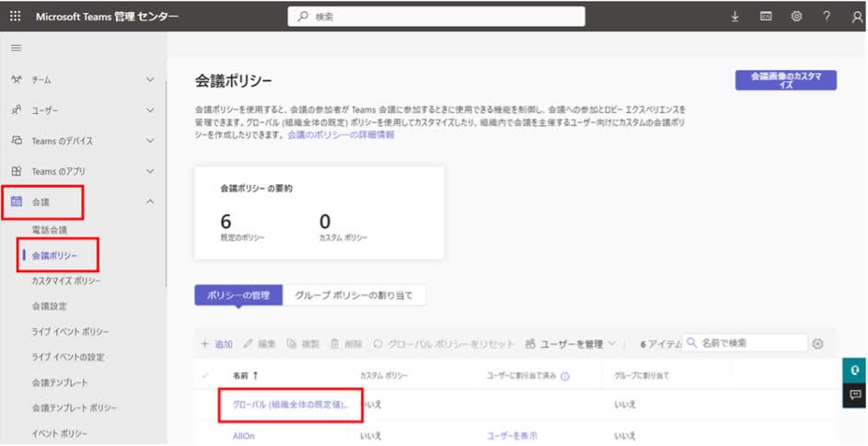Click グローバル ポリシーをリセット
Screen dimensions: 868x446
[x=444, y=344]
